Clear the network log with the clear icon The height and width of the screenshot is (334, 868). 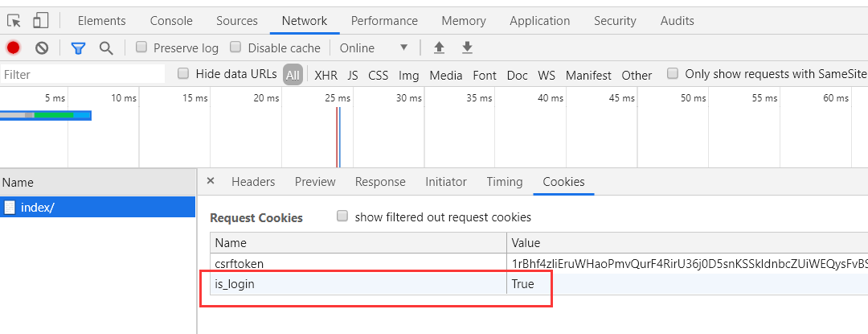[42, 48]
